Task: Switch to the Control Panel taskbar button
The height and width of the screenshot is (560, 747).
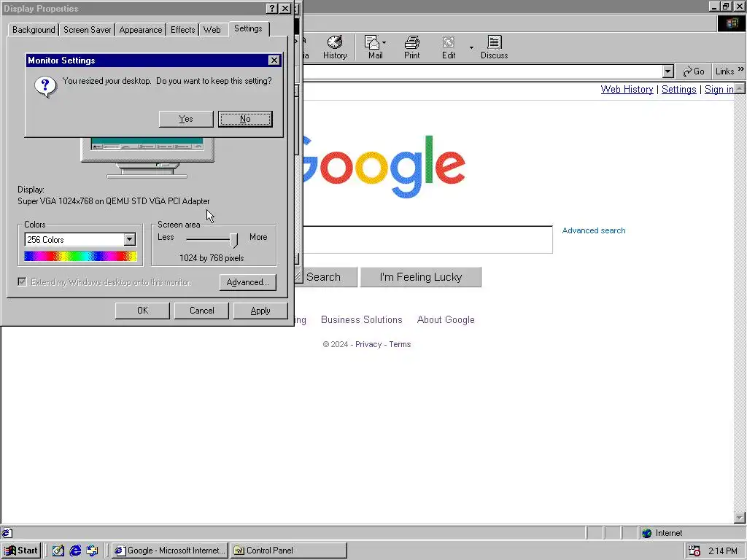Action: (x=289, y=551)
